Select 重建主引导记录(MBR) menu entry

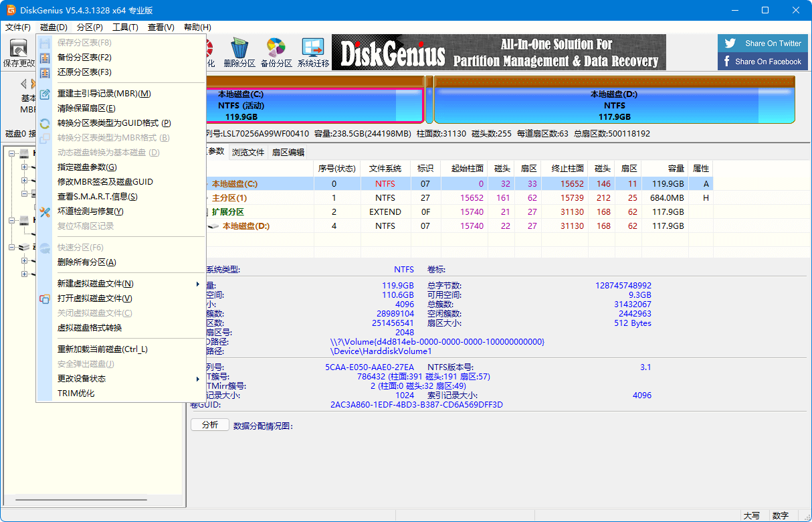pos(120,94)
